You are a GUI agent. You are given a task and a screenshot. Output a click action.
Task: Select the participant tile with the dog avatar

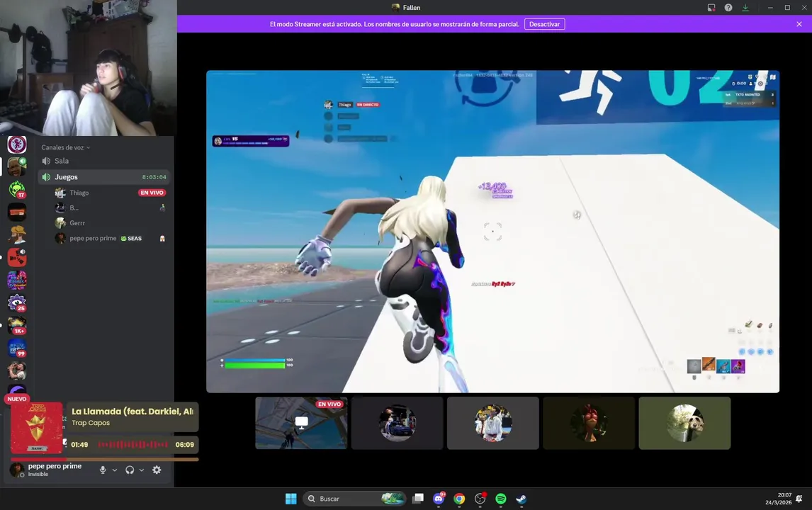(684, 423)
